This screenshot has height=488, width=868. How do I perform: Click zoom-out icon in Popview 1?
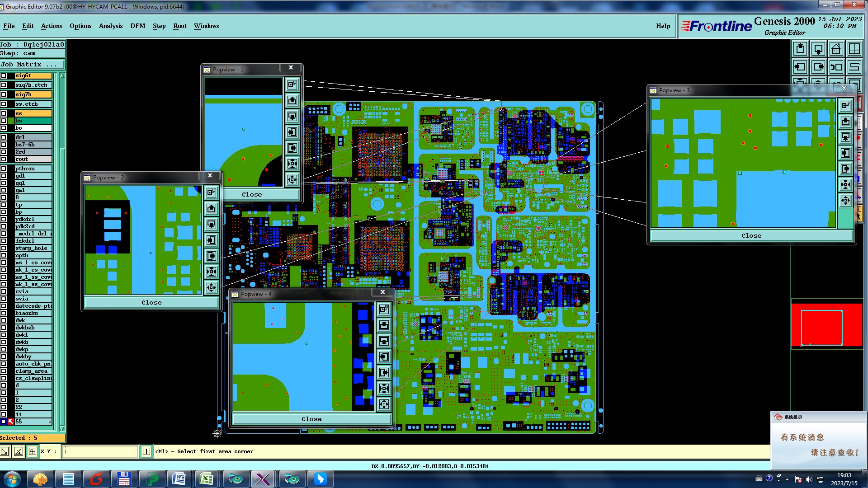292,179
